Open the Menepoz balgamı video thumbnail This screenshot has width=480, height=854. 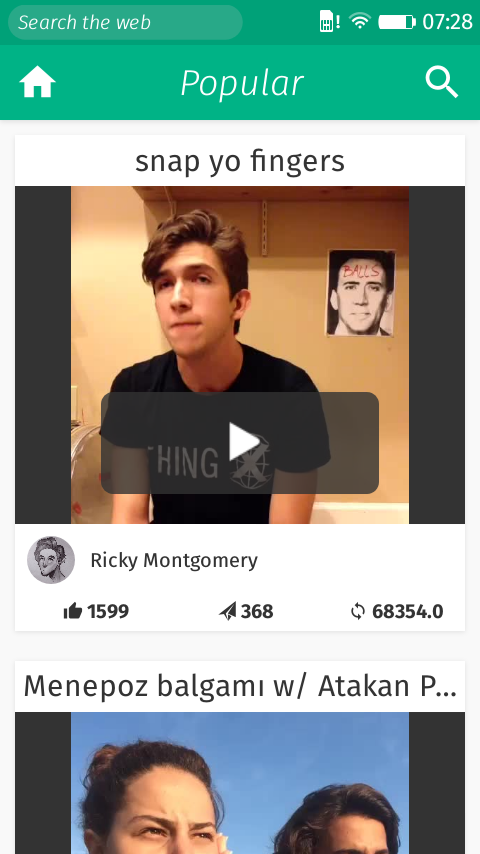click(x=240, y=783)
